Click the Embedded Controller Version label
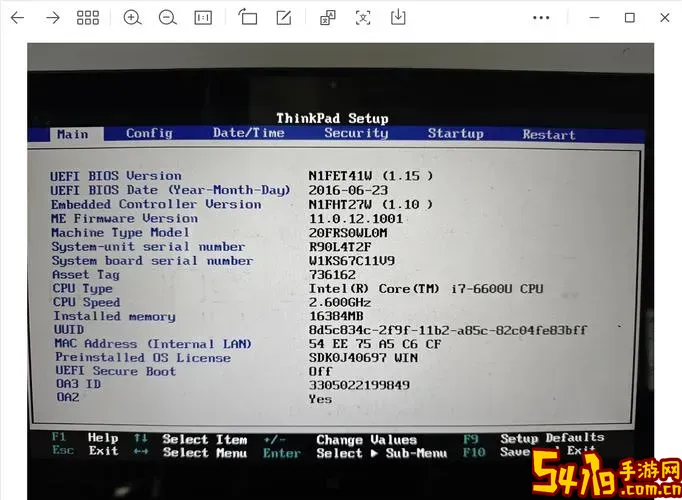Viewport: 682px width, 500px height. [156, 204]
